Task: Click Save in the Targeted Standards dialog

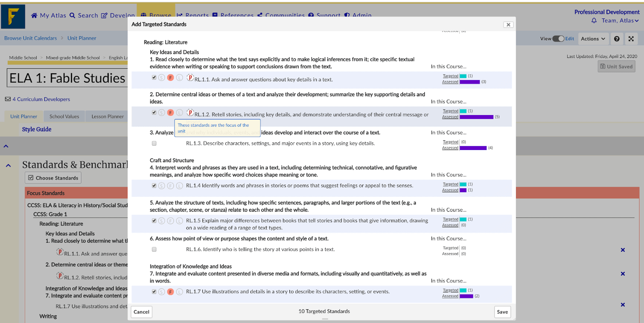Action: click(502, 312)
